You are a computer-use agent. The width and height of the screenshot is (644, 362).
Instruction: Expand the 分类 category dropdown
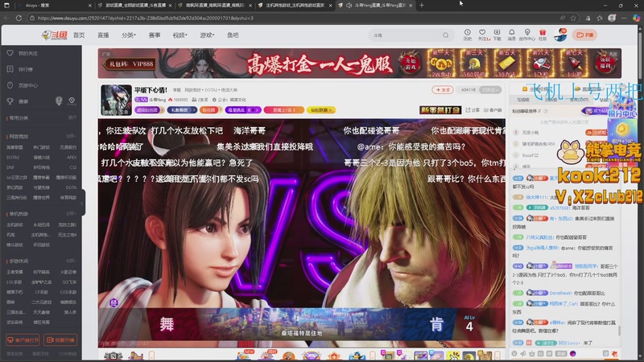pyautogui.click(x=129, y=35)
